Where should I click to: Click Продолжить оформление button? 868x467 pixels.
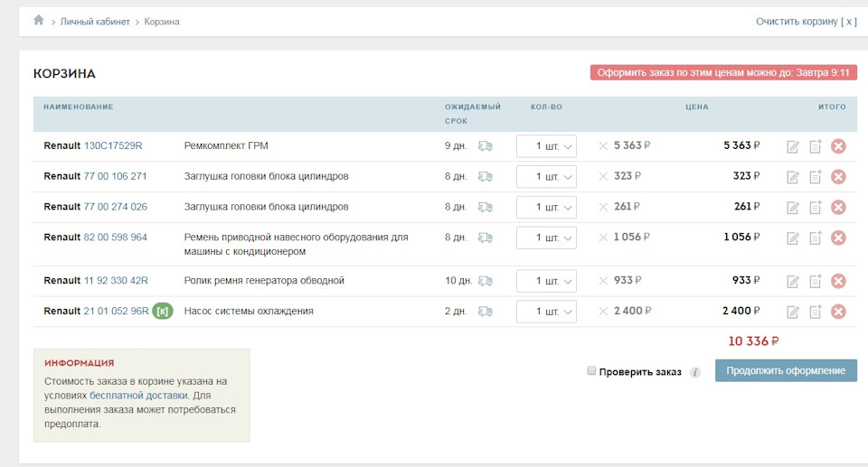click(x=786, y=370)
